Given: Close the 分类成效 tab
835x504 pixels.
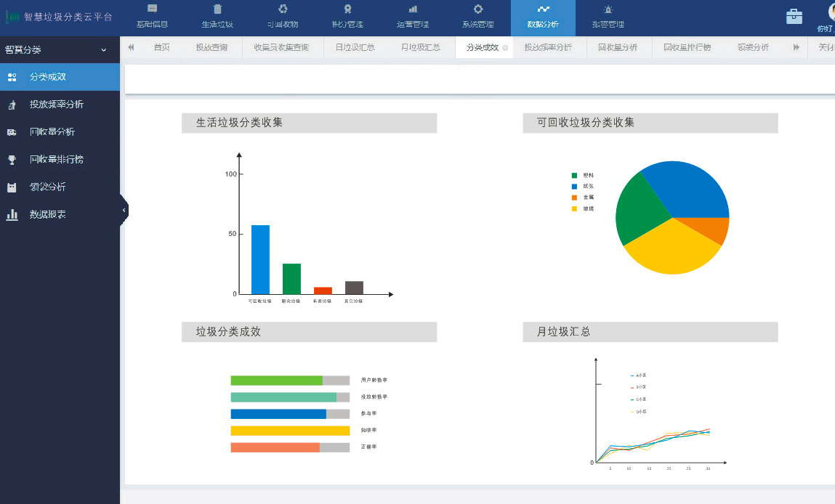Looking at the screenshot, I should click(x=505, y=48).
